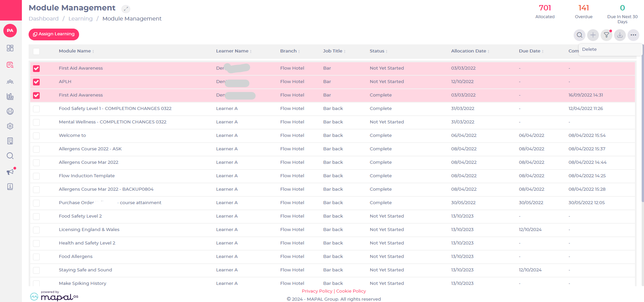Open the learning search icon in sidebar
The image size is (644, 302).
[x=10, y=65]
